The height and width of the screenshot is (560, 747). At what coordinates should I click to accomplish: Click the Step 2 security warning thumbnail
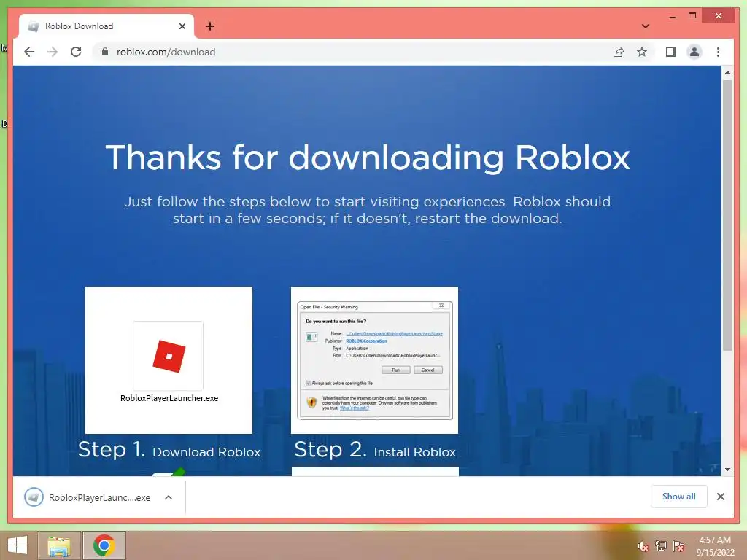[x=374, y=360]
